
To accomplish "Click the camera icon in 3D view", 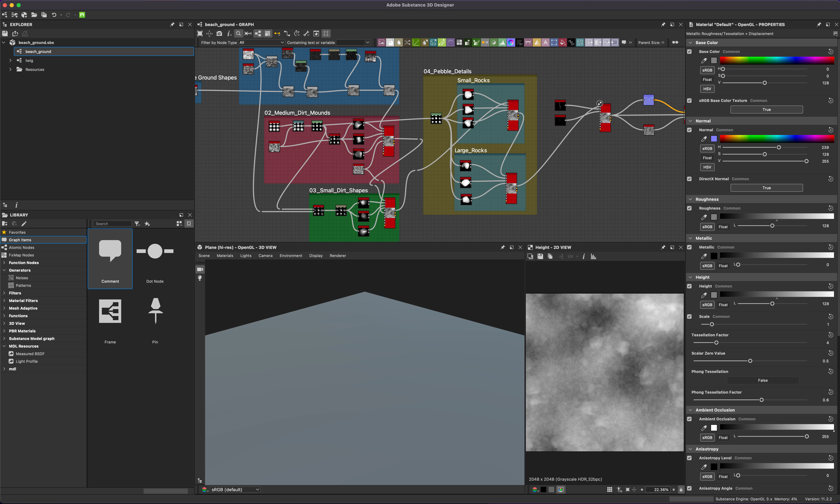I will pyautogui.click(x=200, y=269).
